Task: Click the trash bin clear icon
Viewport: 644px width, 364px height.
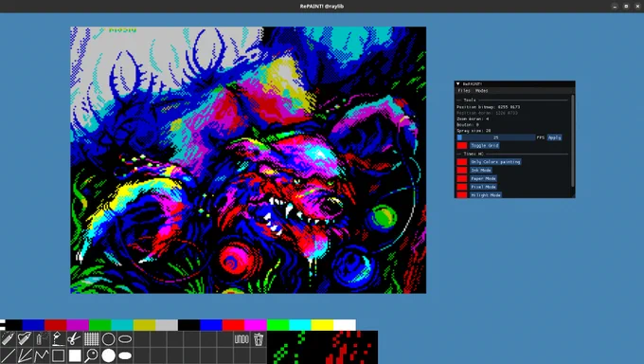Action: tap(259, 339)
